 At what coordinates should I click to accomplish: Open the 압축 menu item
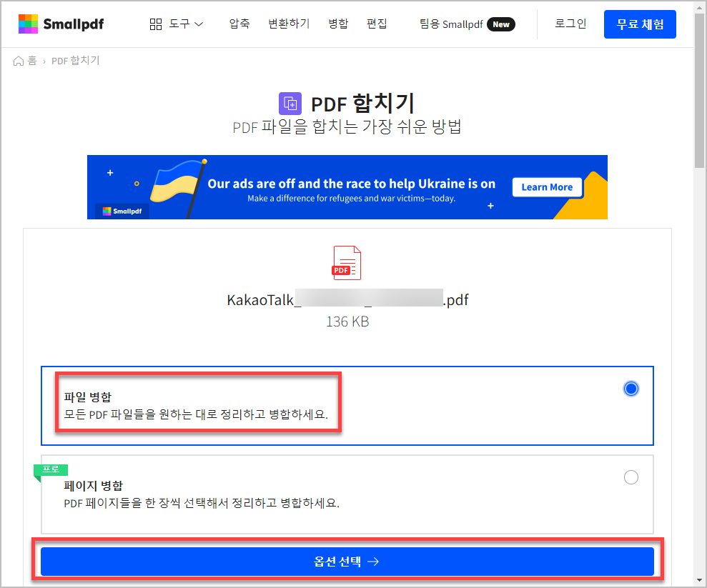point(239,24)
